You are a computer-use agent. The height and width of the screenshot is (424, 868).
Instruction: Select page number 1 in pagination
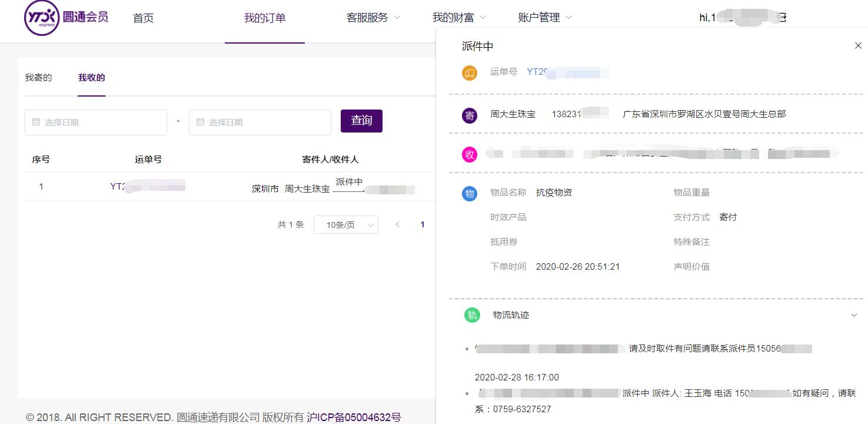(422, 224)
